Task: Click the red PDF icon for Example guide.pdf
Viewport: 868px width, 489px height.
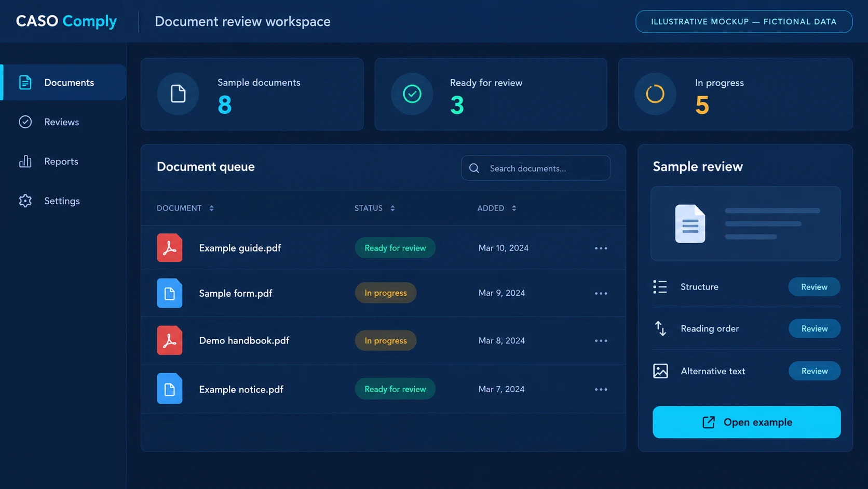Action: point(170,248)
